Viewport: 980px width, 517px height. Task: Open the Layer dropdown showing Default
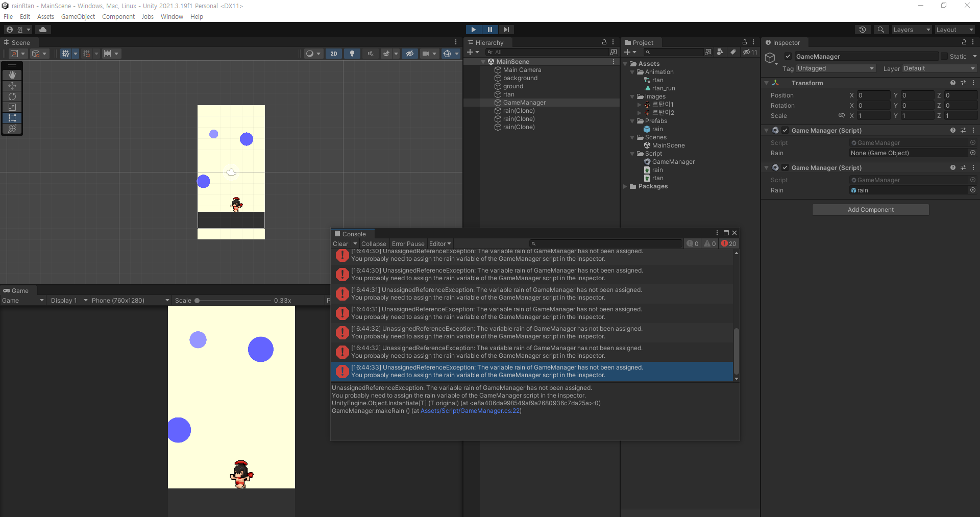point(939,68)
